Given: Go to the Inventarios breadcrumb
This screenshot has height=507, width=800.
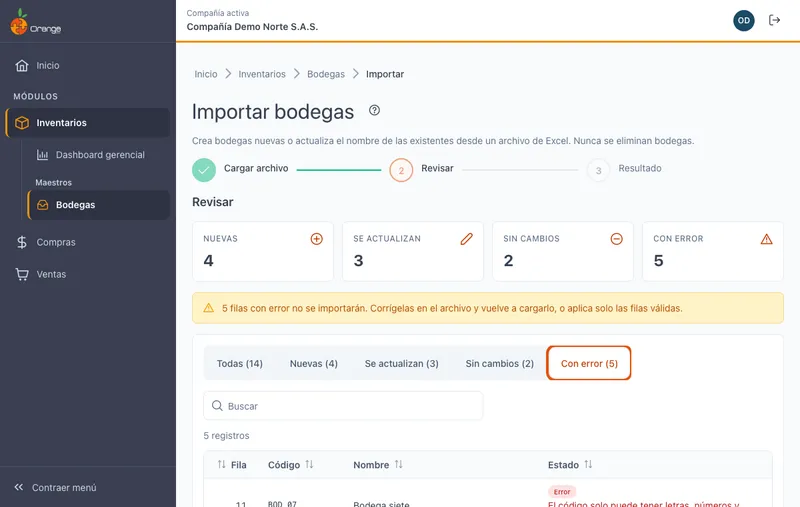Looking at the screenshot, I should (262, 74).
